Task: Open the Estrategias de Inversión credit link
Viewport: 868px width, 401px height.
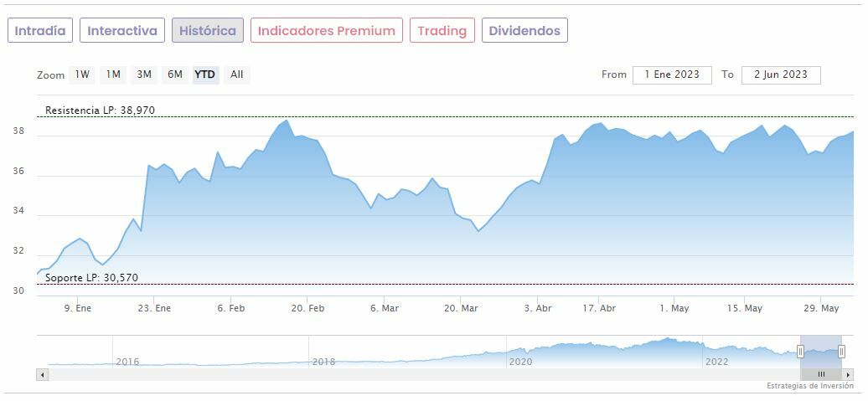Action: 809,386
